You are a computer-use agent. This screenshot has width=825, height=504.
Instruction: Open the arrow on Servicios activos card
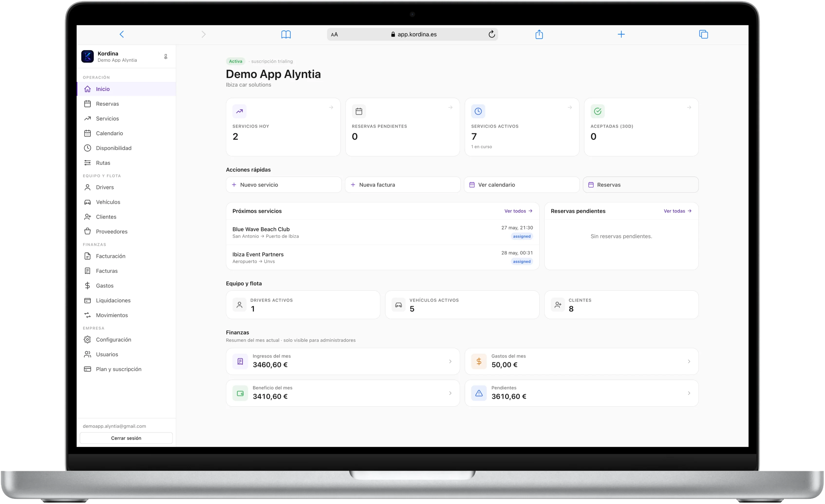pyautogui.click(x=570, y=108)
